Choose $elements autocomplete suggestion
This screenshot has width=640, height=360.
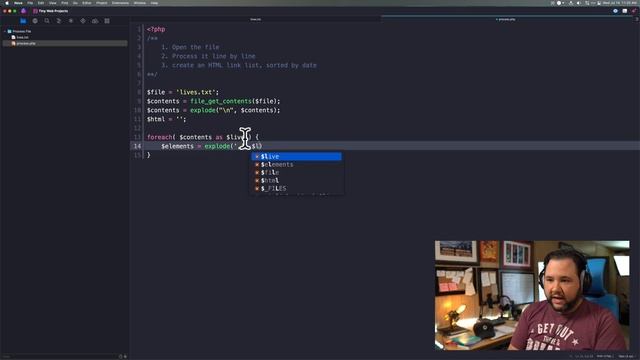point(296,164)
